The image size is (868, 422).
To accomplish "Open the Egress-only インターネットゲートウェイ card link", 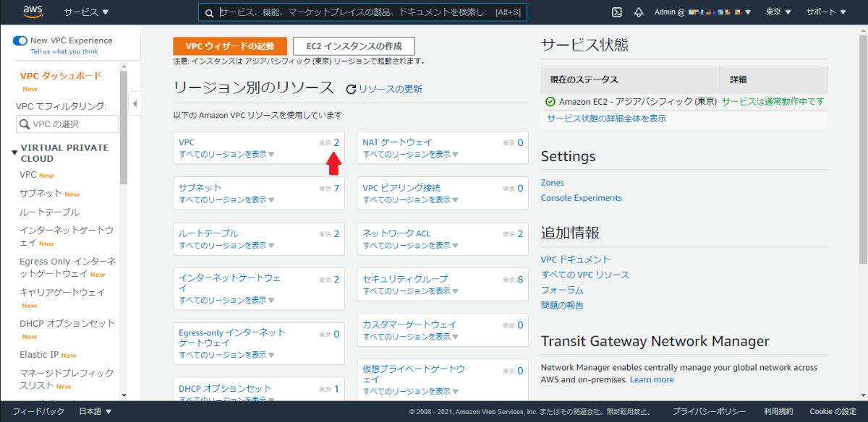I will click(232, 337).
